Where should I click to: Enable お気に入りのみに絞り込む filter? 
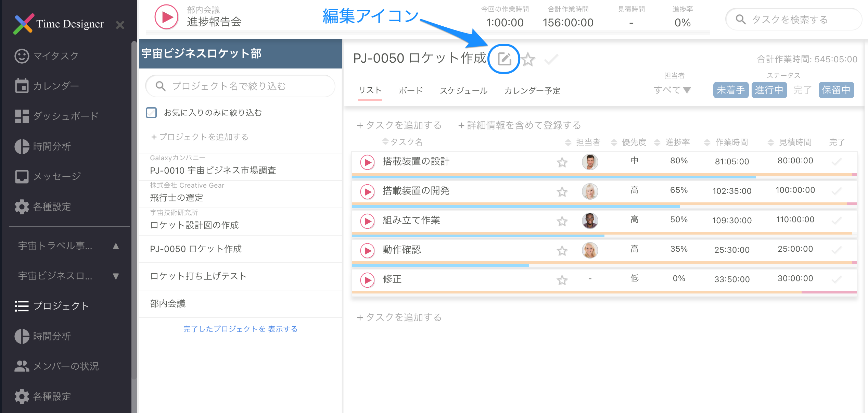coord(151,112)
